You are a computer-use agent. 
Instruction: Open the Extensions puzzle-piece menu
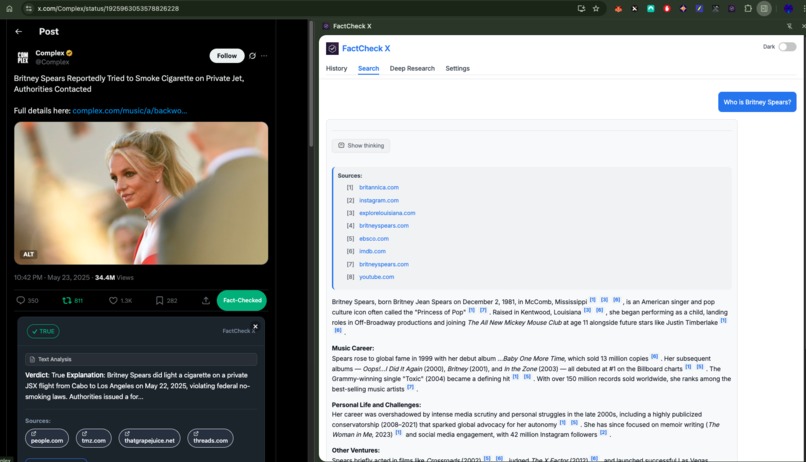coord(748,9)
